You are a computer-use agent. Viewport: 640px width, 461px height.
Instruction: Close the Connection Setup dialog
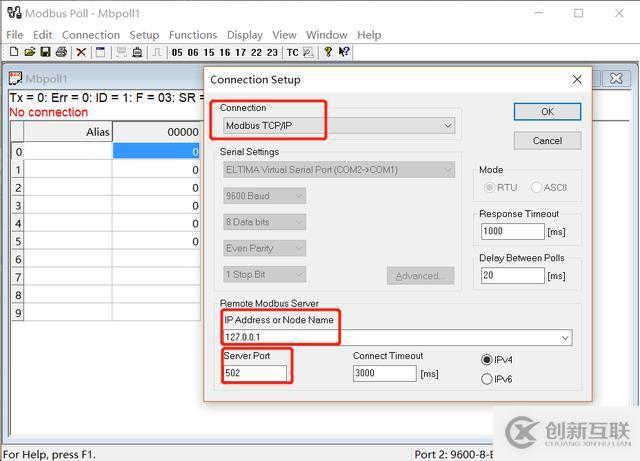577,79
